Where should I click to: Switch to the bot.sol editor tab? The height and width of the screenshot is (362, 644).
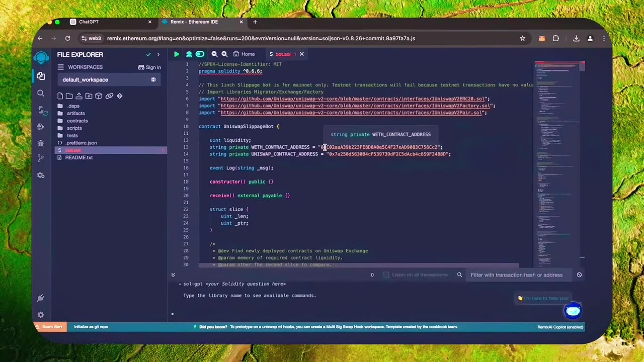(283, 54)
